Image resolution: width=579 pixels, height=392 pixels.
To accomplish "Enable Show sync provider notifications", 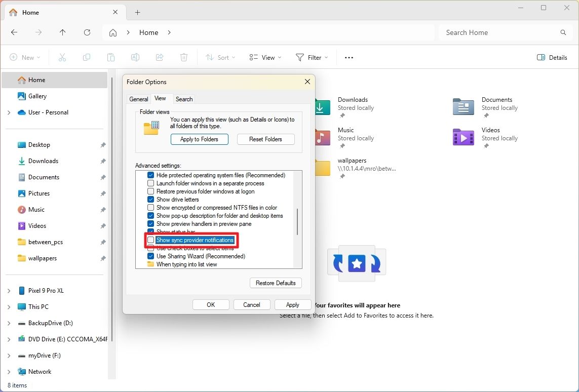I will pyautogui.click(x=151, y=240).
